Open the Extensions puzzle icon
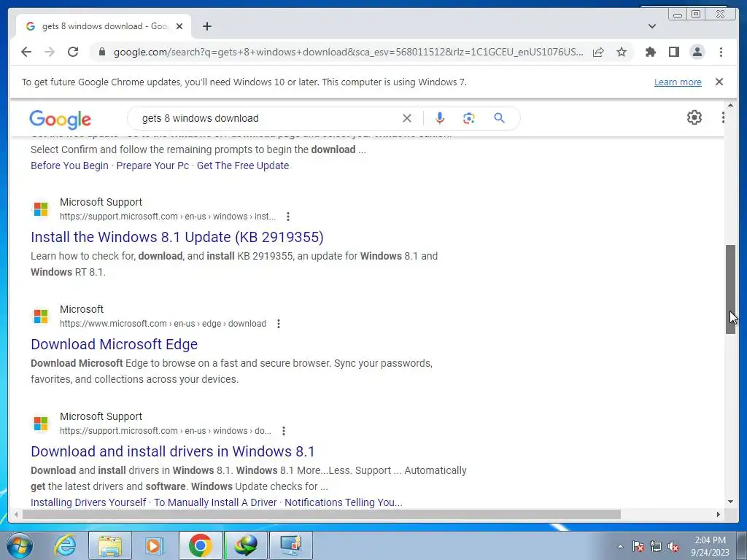The height and width of the screenshot is (560, 747). (650, 52)
